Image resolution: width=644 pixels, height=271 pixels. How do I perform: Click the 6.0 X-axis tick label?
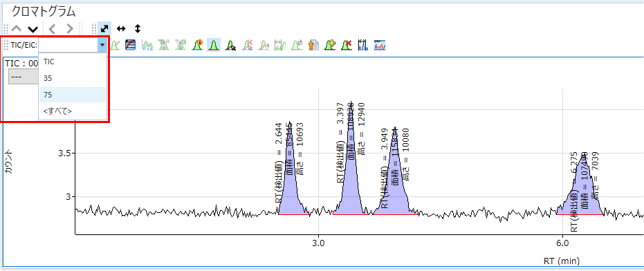[562, 243]
